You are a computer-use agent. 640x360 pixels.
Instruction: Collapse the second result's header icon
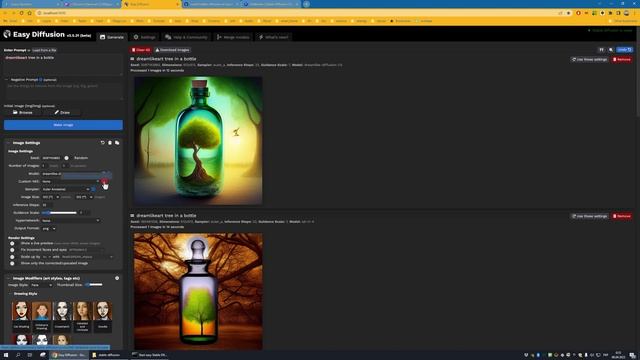(x=132, y=216)
